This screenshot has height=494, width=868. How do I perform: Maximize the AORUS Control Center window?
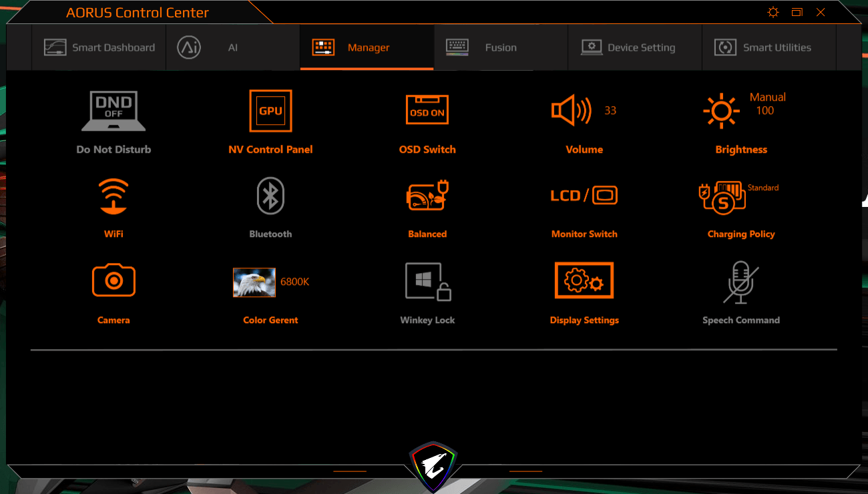pos(797,12)
